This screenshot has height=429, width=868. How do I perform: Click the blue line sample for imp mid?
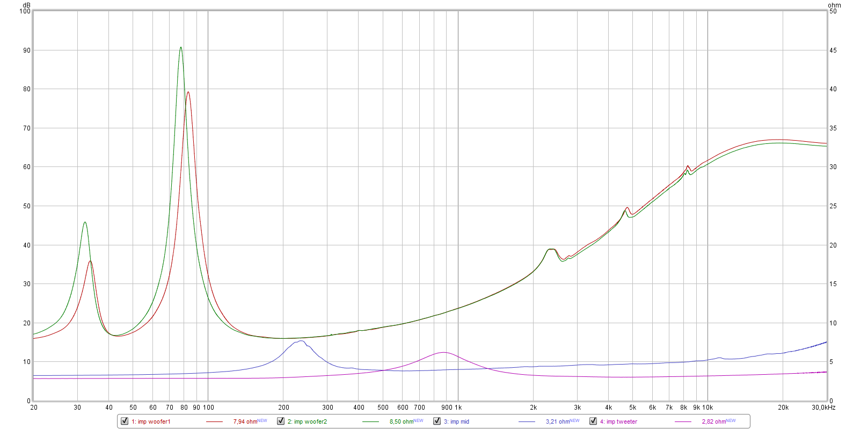coord(527,422)
